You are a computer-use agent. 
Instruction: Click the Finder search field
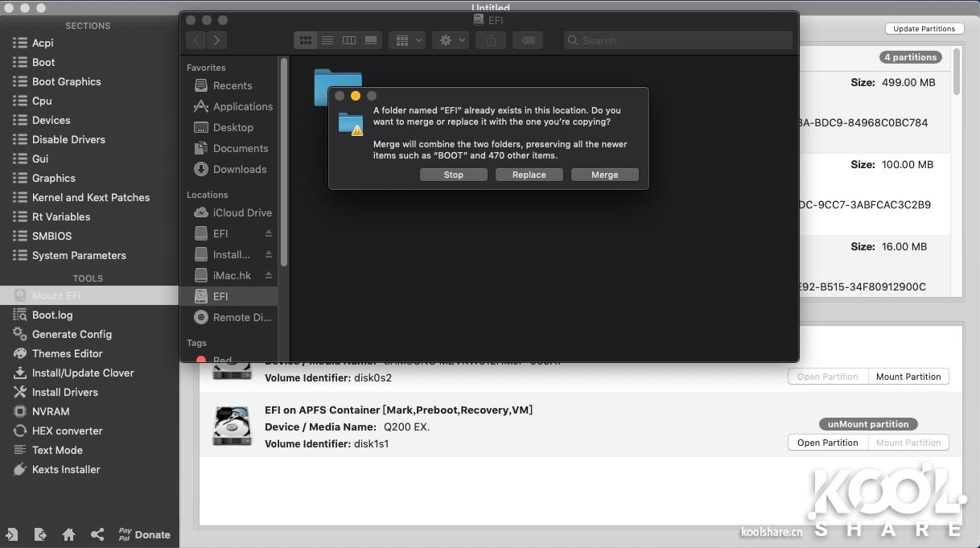[x=678, y=40]
